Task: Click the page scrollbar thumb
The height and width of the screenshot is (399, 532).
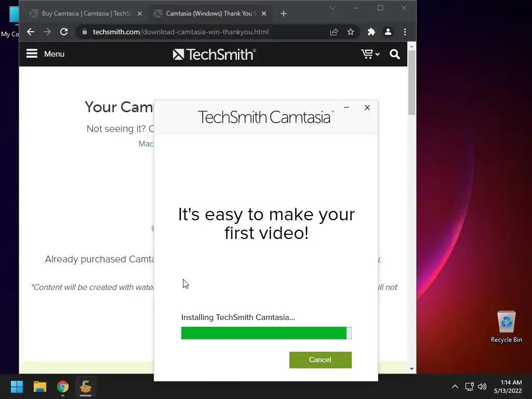Action: (411, 83)
